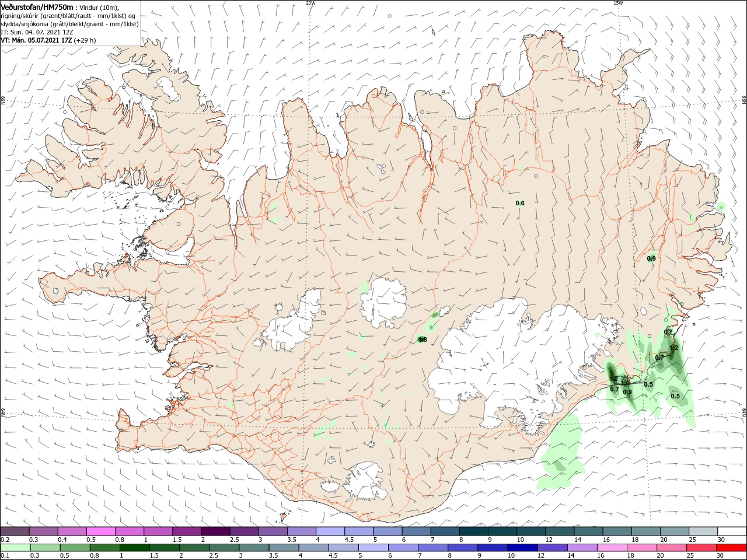The image size is (747, 560).
Task: Click the light grey swatch labeled 25
Action: tap(703, 531)
